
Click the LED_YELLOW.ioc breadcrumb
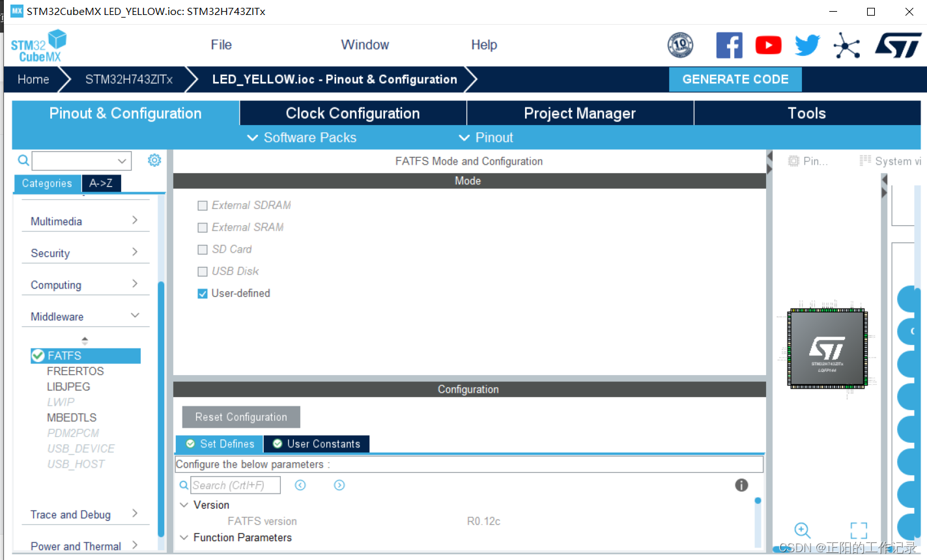coord(335,79)
